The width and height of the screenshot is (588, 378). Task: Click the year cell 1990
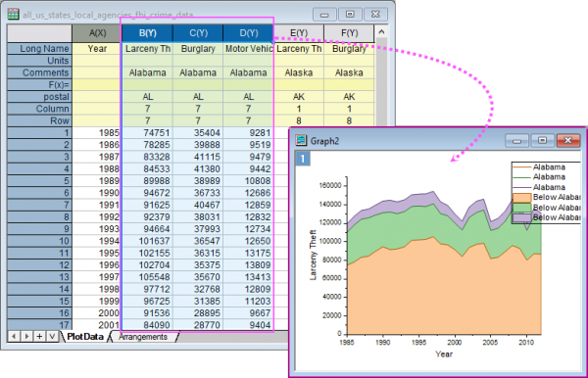coord(97,193)
